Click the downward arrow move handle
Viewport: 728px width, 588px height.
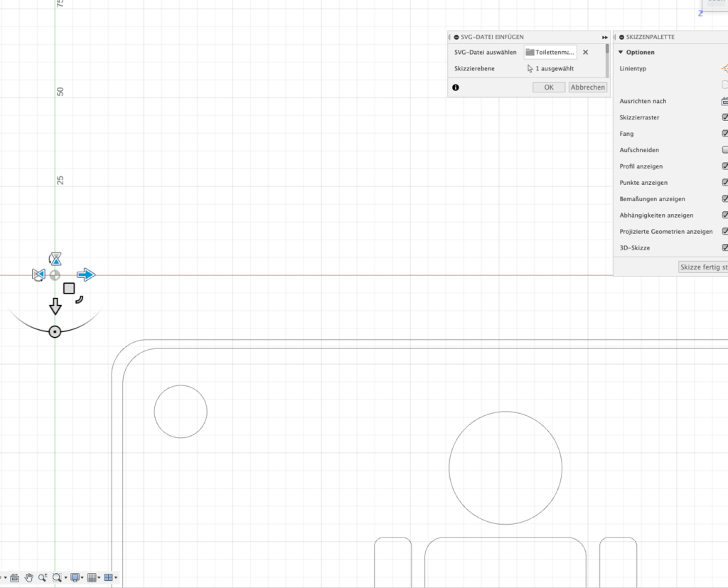pos(55,306)
